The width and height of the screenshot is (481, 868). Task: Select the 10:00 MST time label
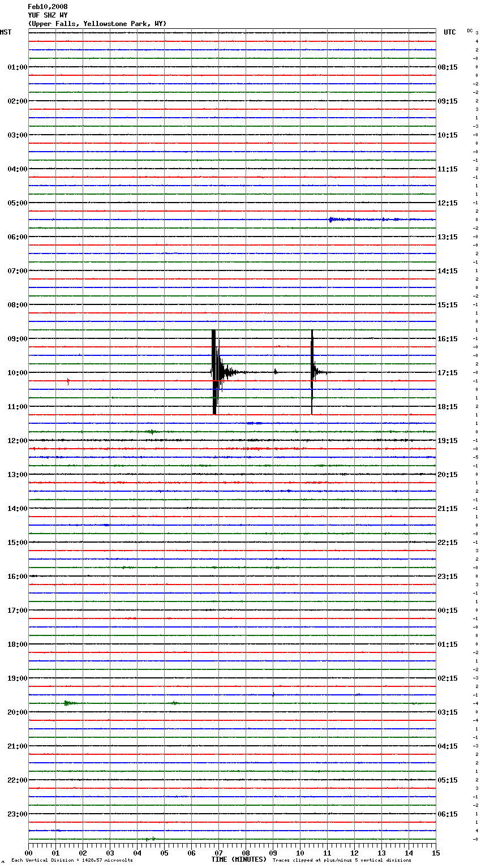[18, 373]
